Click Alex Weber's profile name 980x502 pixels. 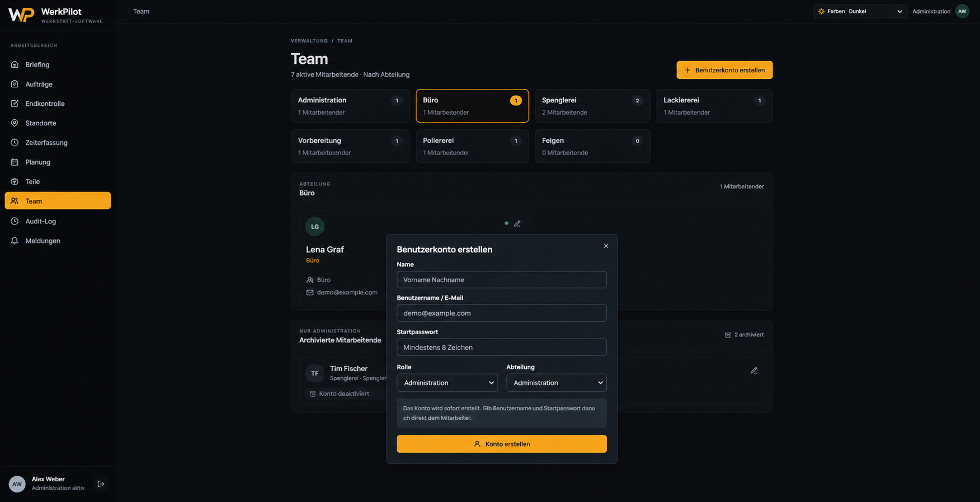48,479
